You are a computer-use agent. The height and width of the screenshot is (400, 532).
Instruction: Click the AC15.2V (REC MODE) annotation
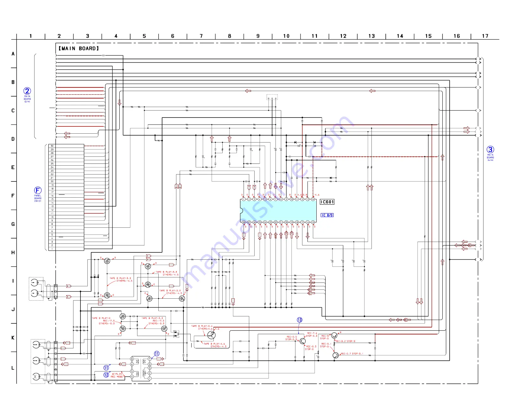click(117, 375)
